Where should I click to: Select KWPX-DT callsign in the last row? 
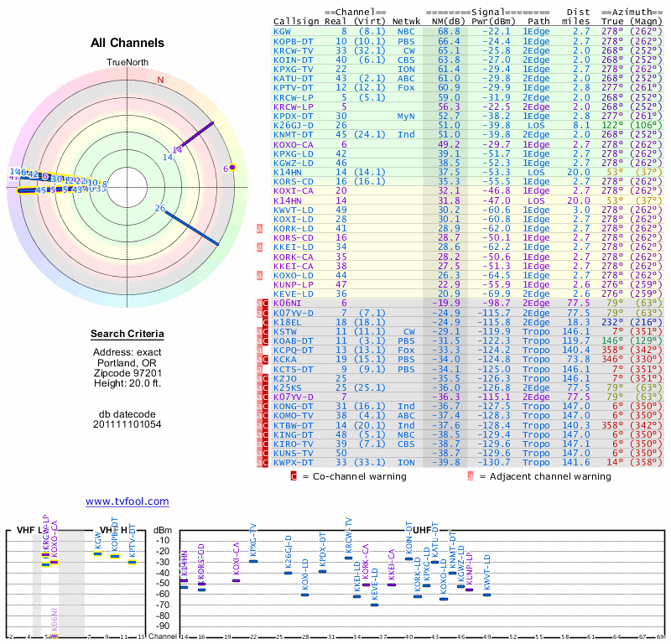[x=294, y=463]
